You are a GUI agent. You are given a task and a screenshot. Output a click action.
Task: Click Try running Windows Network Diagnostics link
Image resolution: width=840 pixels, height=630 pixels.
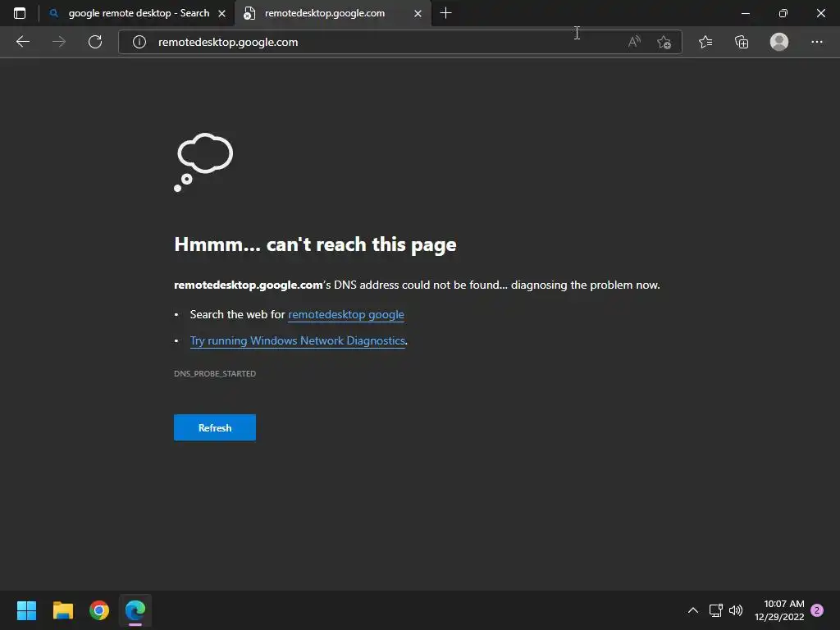pos(297,340)
